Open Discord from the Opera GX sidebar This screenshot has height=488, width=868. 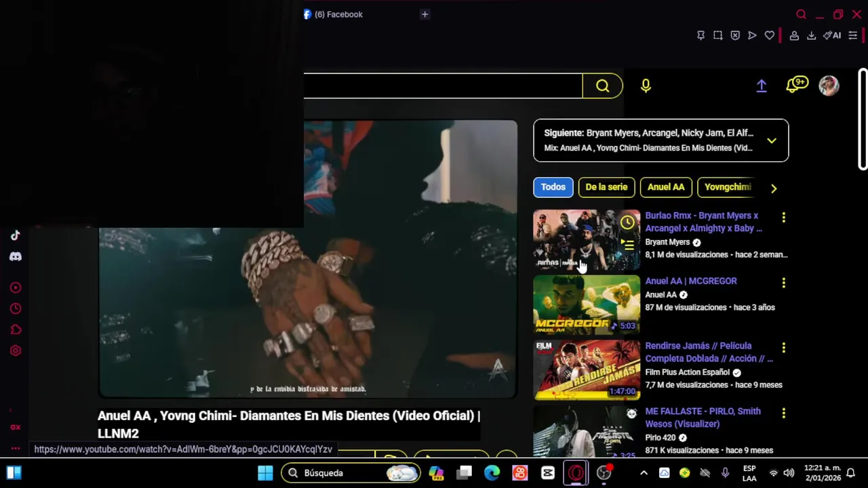(x=15, y=257)
